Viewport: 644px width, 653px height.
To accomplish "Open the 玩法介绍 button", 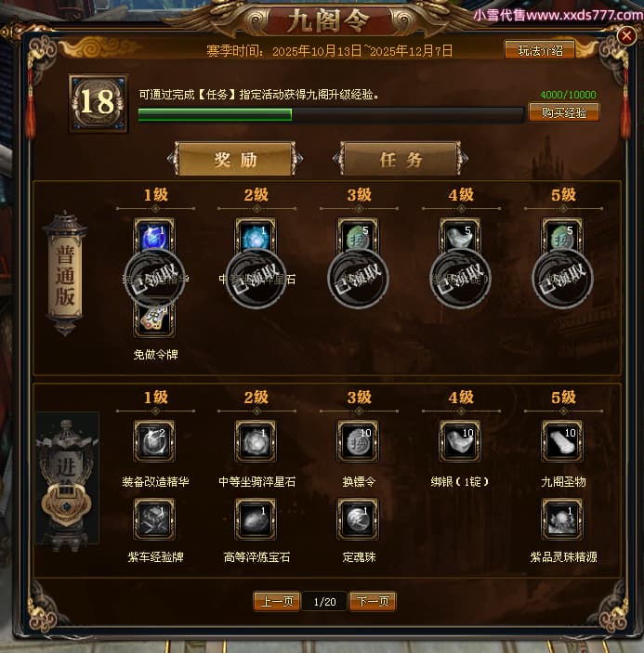I will click(540, 51).
